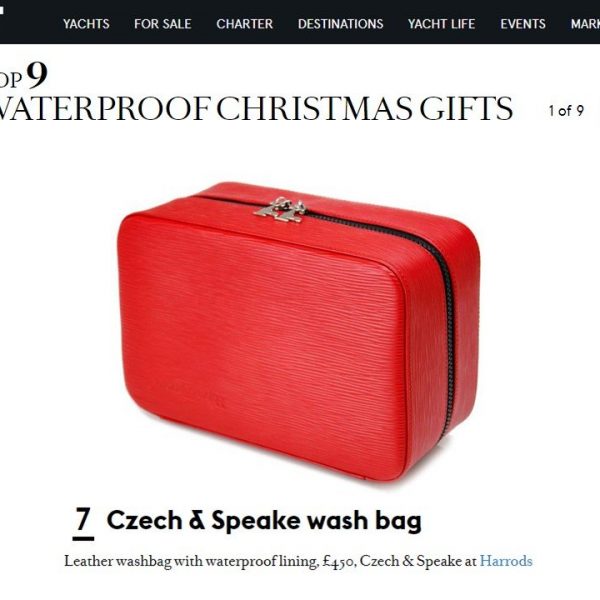This screenshot has height=600, width=600.
Task: Click the silver zipper pulls on the bag
Action: (280, 210)
